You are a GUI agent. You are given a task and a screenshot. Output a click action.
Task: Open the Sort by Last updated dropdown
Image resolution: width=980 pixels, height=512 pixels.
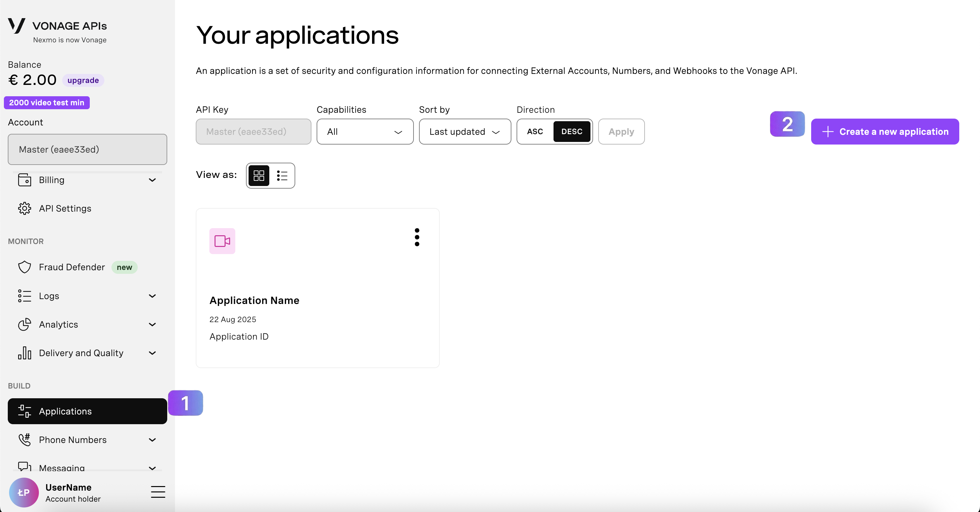point(464,132)
